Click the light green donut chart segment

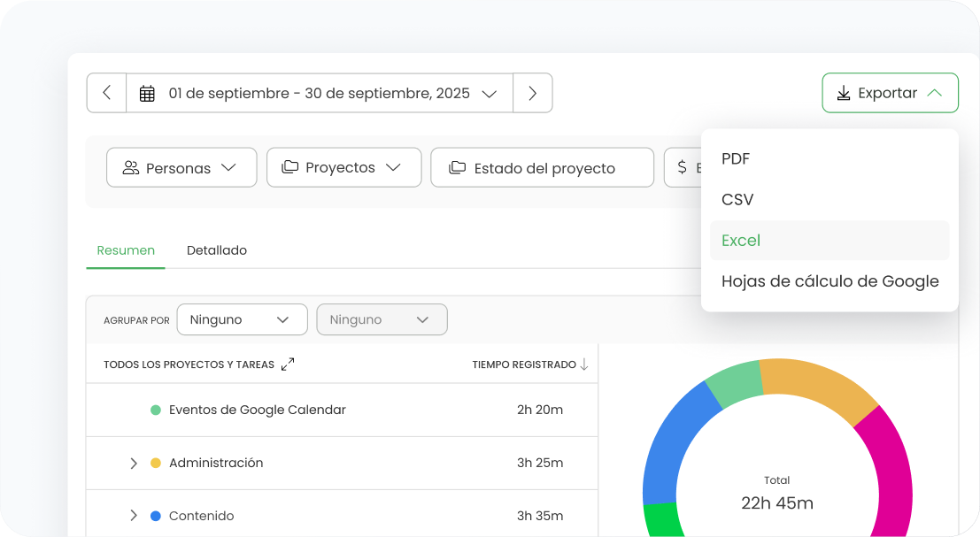736,381
